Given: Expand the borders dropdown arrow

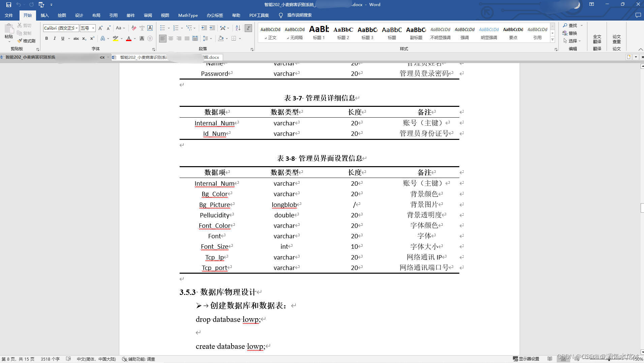Looking at the screenshot, I should click(x=240, y=38).
